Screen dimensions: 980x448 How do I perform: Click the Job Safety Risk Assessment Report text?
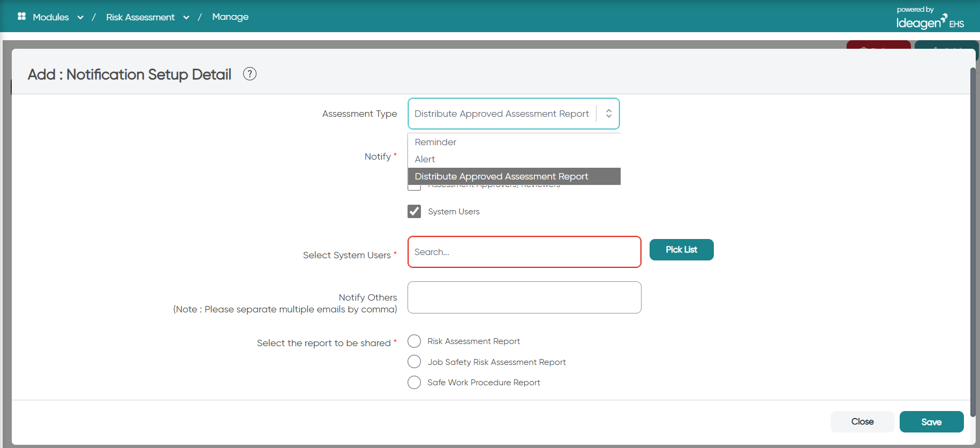(x=496, y=362)
